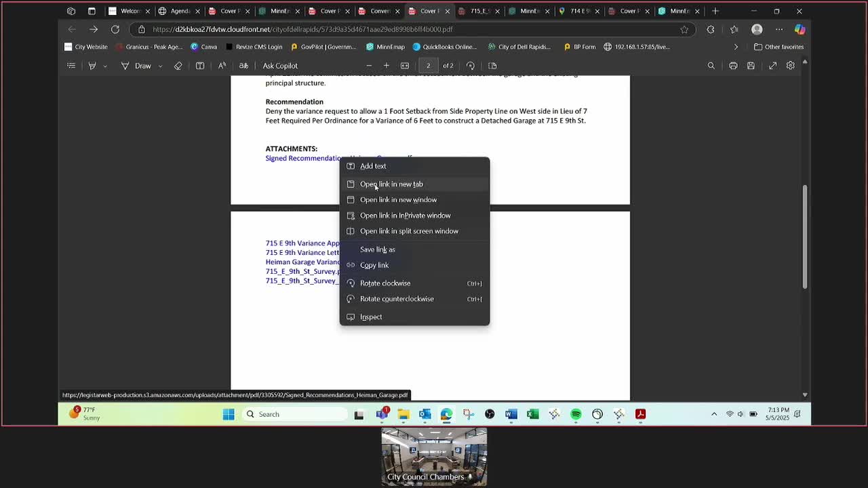Open the Other favorites folder

point(778,47)
